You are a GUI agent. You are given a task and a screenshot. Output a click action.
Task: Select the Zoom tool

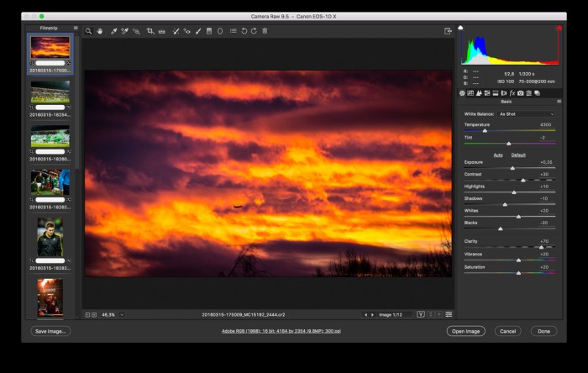coord(88,31)
